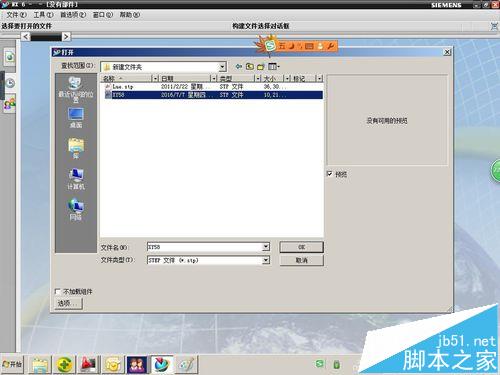500x375 pixels.
Task: Toggle the moon half-width icon on IME bar
Action: [292, 46]
